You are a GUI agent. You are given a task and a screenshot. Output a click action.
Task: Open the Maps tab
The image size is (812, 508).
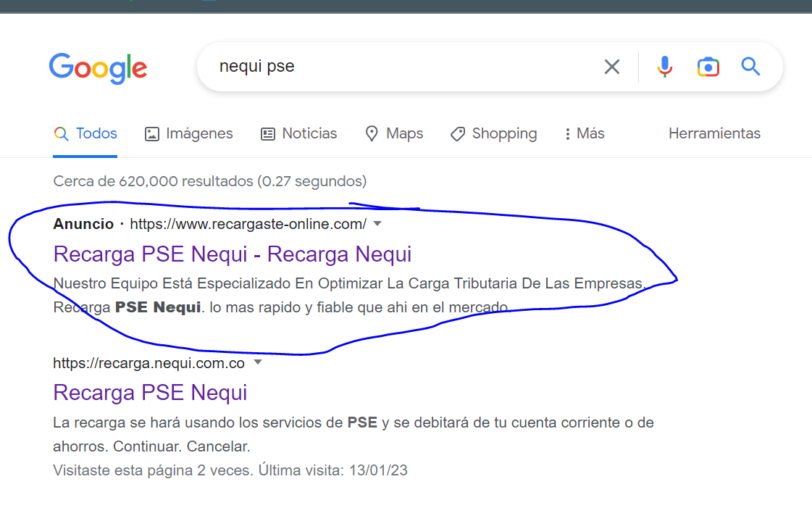click(393, 133)
